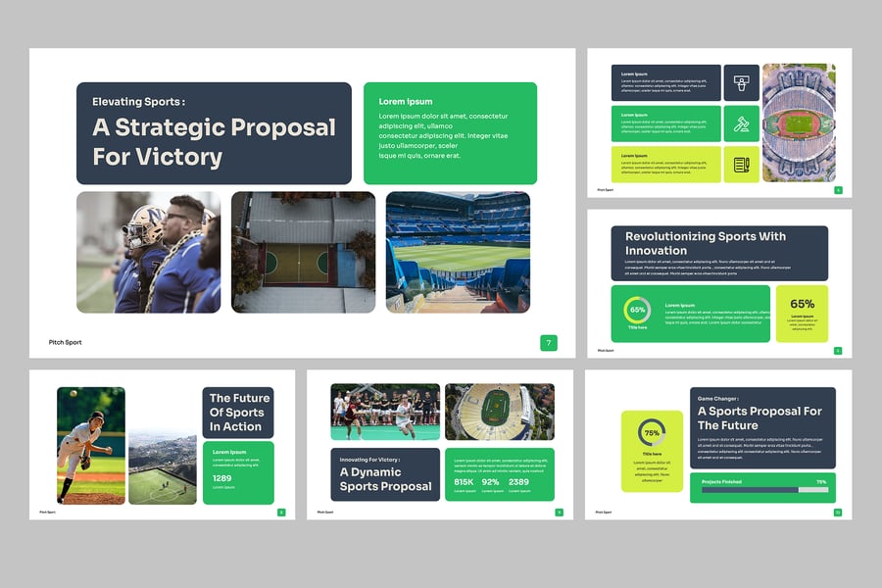
Task: Click the 815K statistic value
Action: coord(464,482)
